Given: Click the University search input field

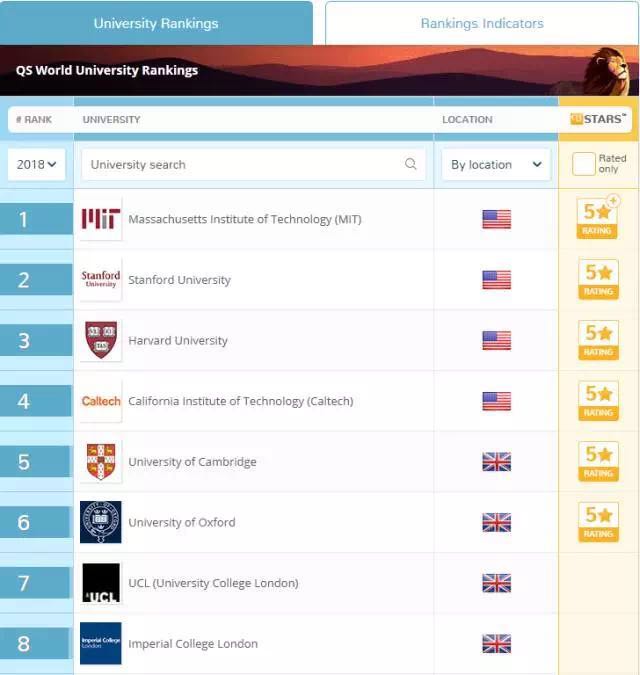Looking at the screenshot, I should (x=245, y=164).
